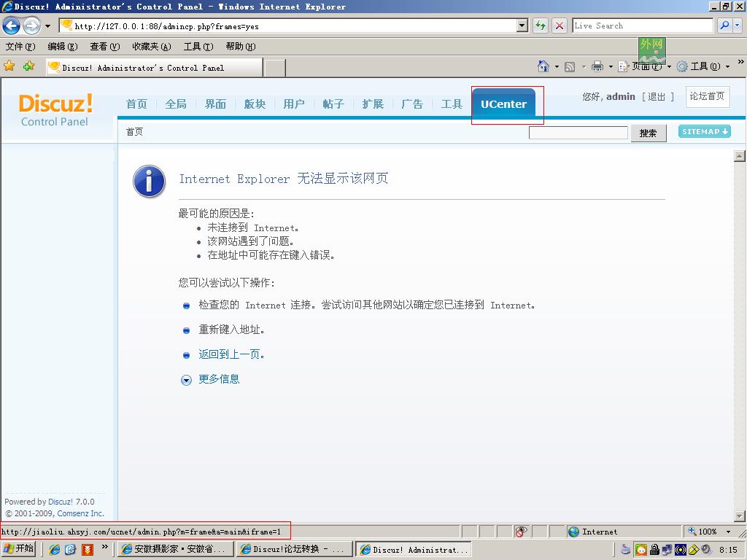Image resolution: width=747 pixels, height=560 pixels.
Task: Open the 版块 navigation tab
Action: [x=255, y=104]
